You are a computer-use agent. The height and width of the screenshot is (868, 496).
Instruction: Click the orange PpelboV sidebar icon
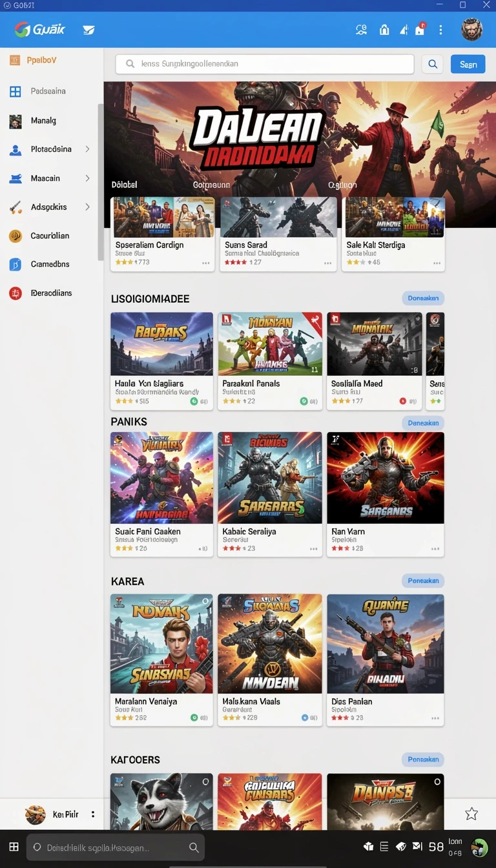pos(15,60)
